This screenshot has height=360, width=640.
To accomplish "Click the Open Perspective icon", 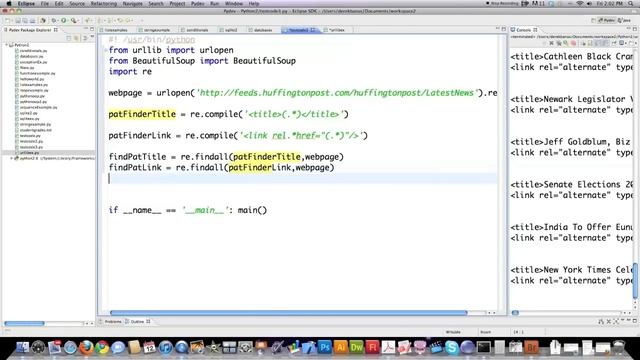I will (x=593, y=20).
